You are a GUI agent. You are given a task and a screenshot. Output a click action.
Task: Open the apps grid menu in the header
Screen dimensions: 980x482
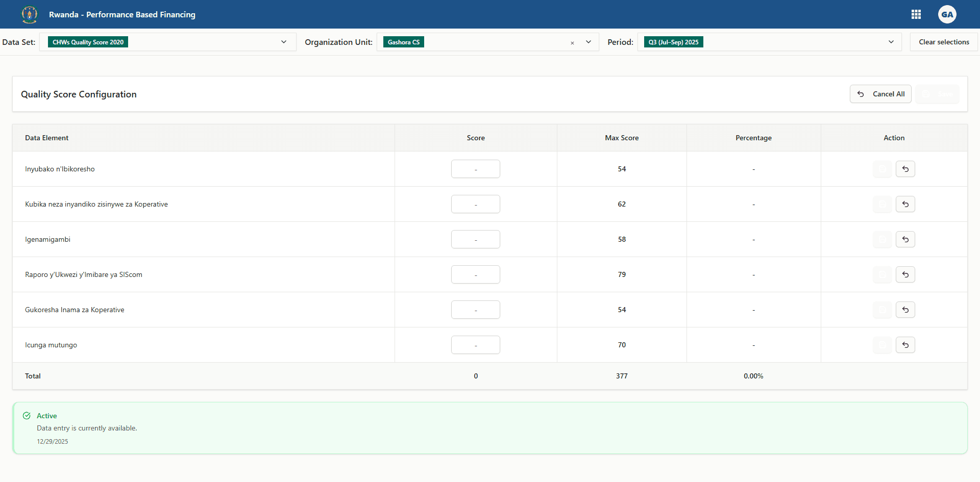point(916,14)
